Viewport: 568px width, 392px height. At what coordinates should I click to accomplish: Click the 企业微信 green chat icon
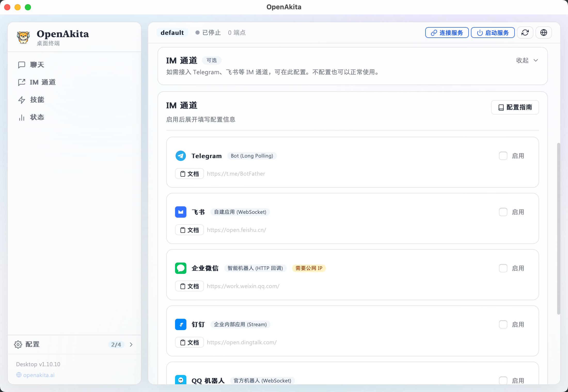181,268
